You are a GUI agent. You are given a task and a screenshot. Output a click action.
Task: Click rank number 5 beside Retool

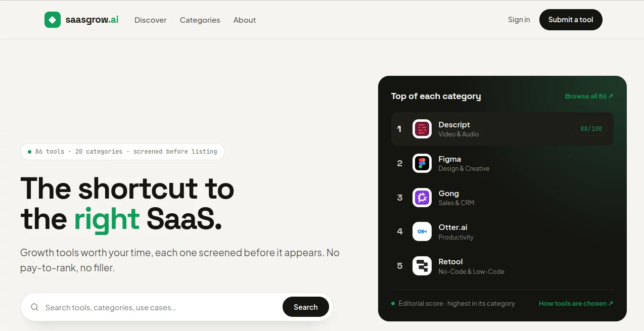400,266
